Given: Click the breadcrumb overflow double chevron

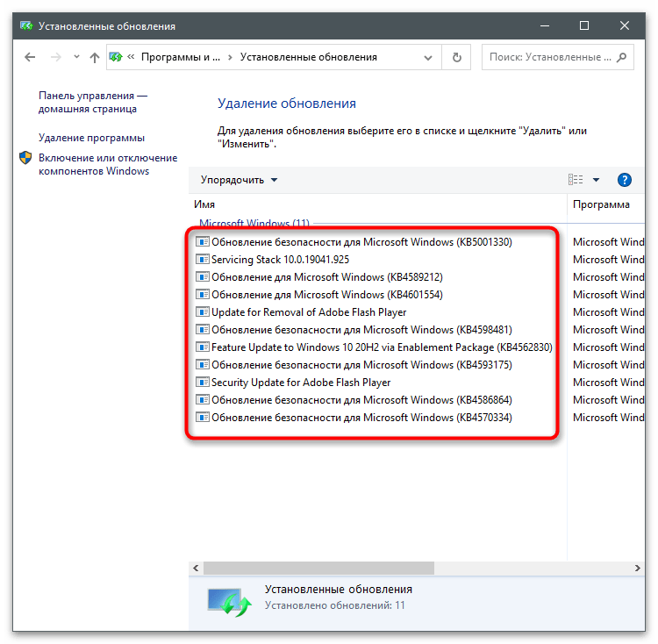Looking at the screenshot, I should (x=131, y=57).
